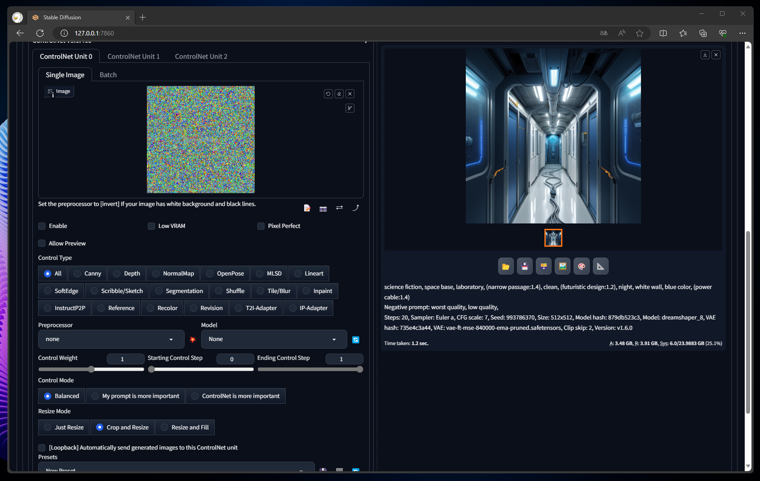This screenshot has height=481, width=760.
Task: Set control mode to ControlNet is more important
Action: tap(236, 396)
